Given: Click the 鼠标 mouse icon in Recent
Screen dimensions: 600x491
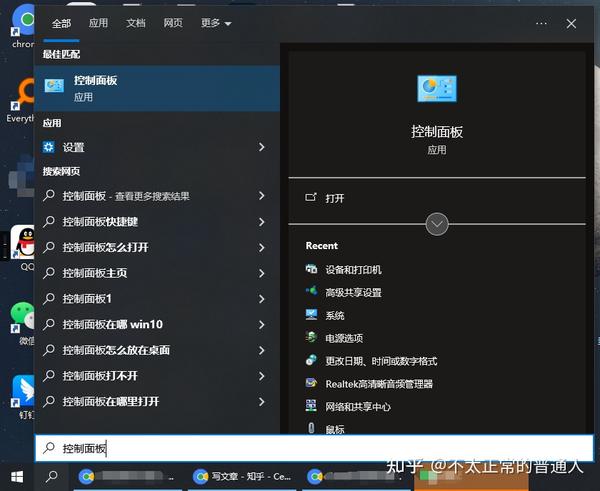Looking at the screenshot, I should coord(311,428).
